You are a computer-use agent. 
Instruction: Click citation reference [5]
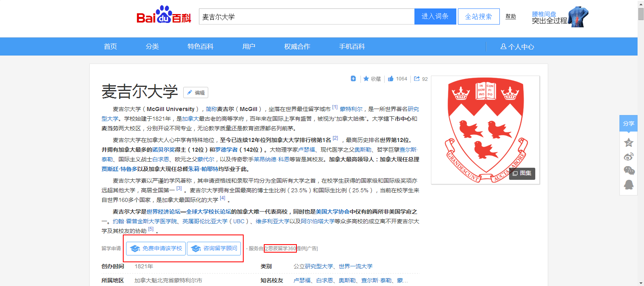151,229
